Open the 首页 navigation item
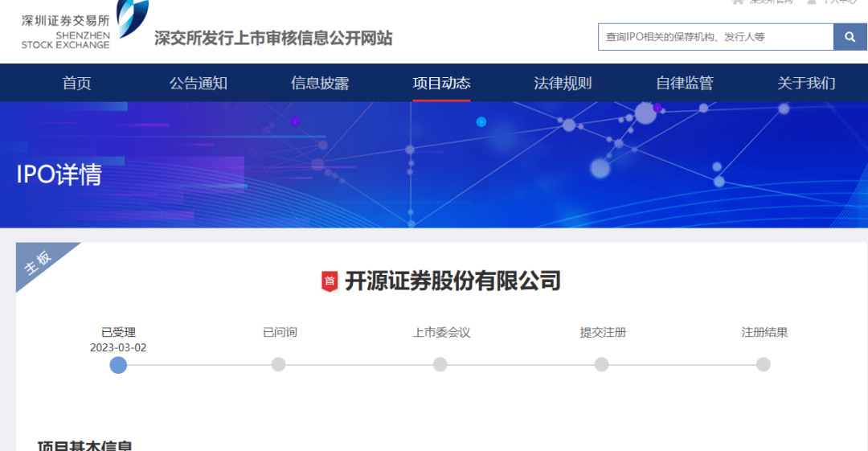 77,84
